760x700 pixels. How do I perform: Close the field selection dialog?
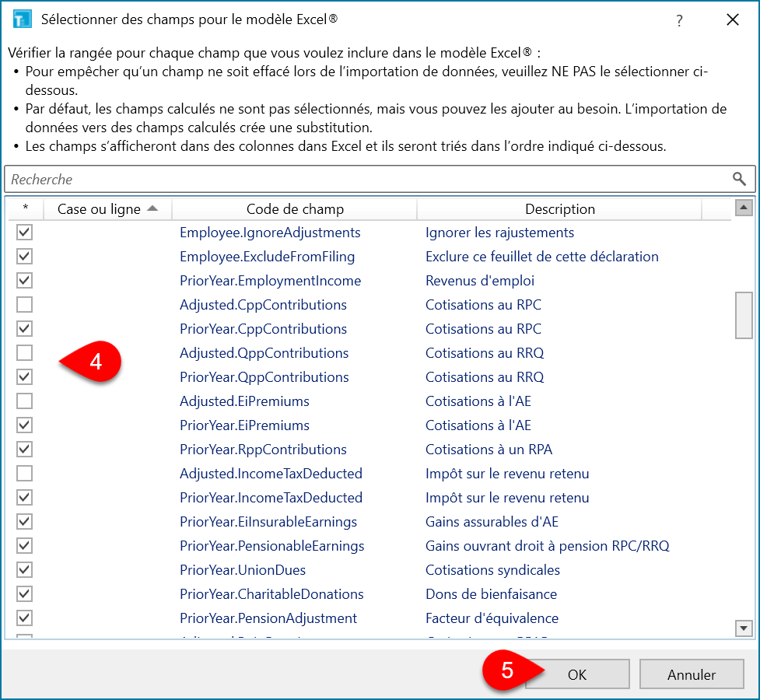pyautogui.click(x=732, y=19)
